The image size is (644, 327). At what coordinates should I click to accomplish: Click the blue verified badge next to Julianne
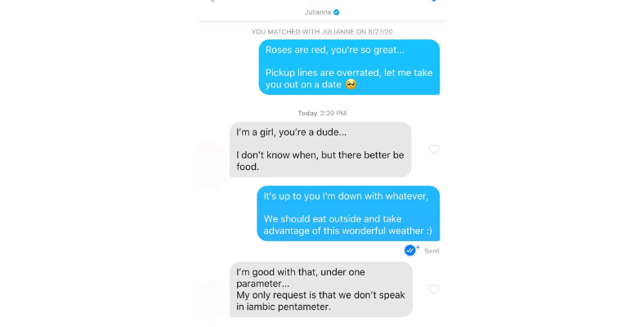[x=337, y=12]
